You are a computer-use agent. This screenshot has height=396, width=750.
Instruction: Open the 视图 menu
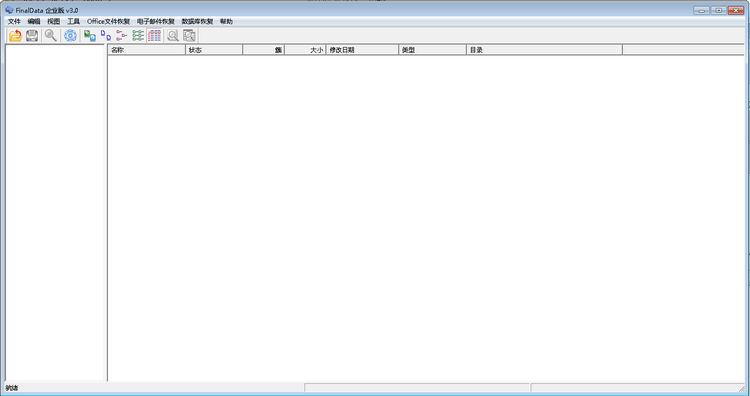(54, 22)
